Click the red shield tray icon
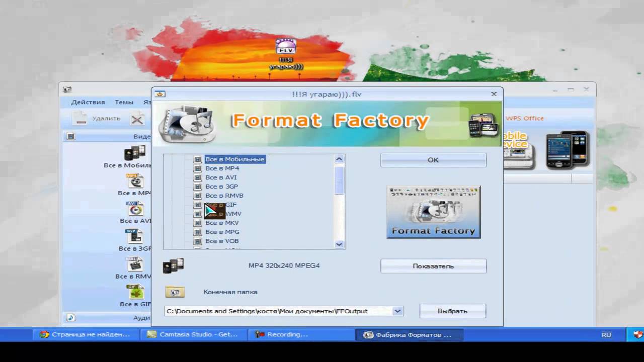644x362 pixels. (x=637, y=334)
